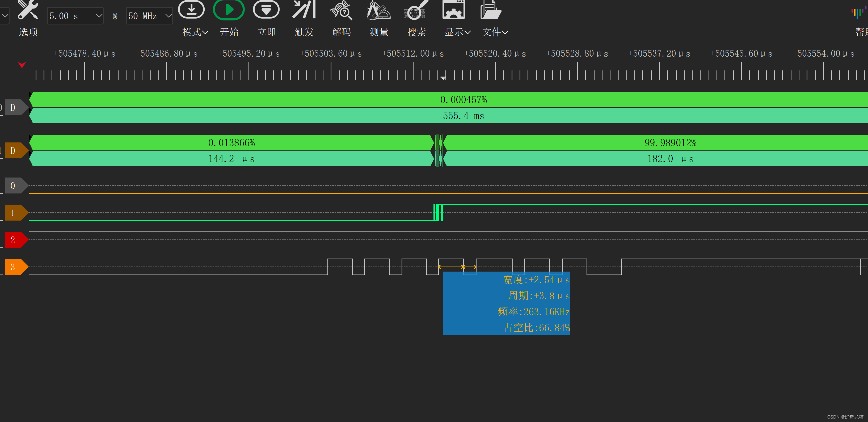Expand the 5.00 s duration dropdown
Image resolution: width=868 pixels, height=422 pixels.
click(x=99, y=16)
